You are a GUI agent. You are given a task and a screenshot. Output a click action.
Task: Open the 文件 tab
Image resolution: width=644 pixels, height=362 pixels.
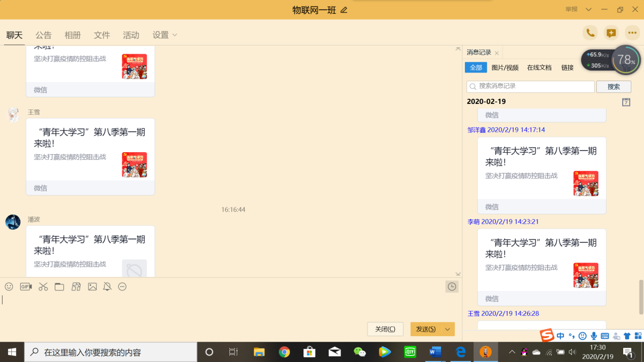tap(102, 35)
